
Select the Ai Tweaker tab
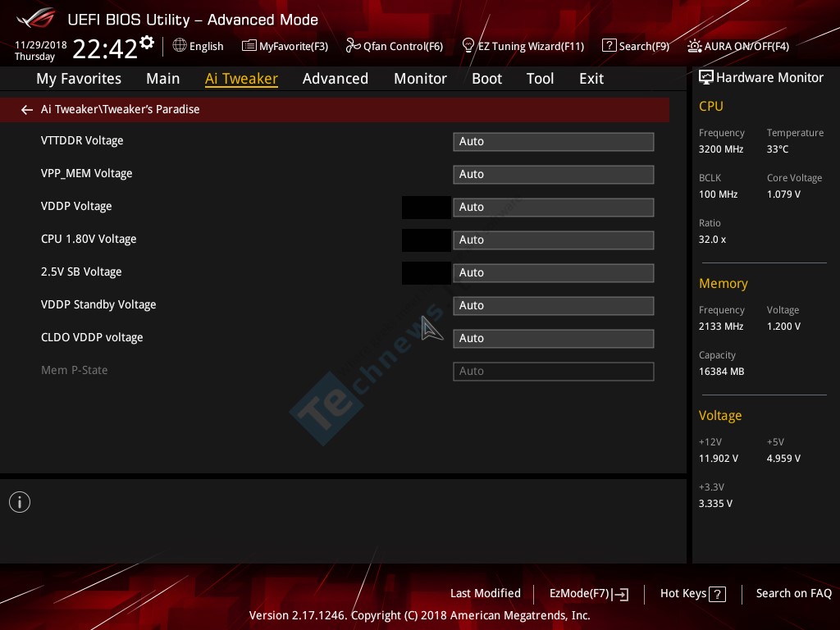[241, 79]
